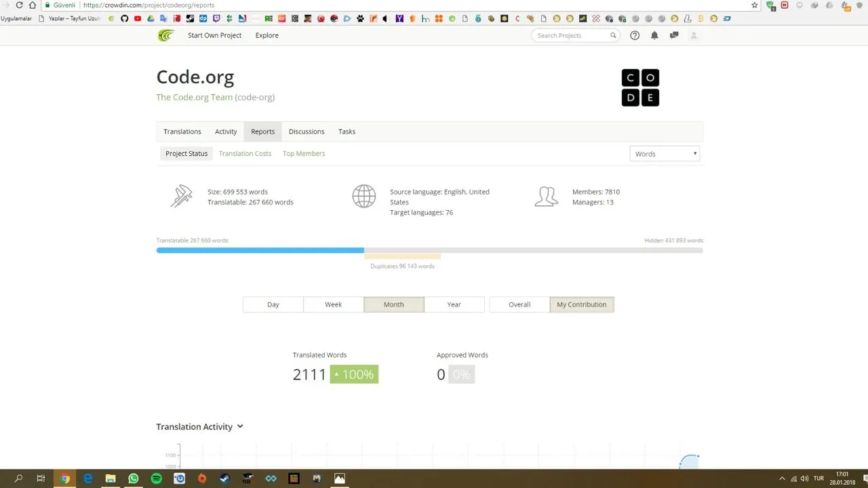The image size is (868, 488).
Task: Click the Members: 7810 text
Action: pos(596,192)
